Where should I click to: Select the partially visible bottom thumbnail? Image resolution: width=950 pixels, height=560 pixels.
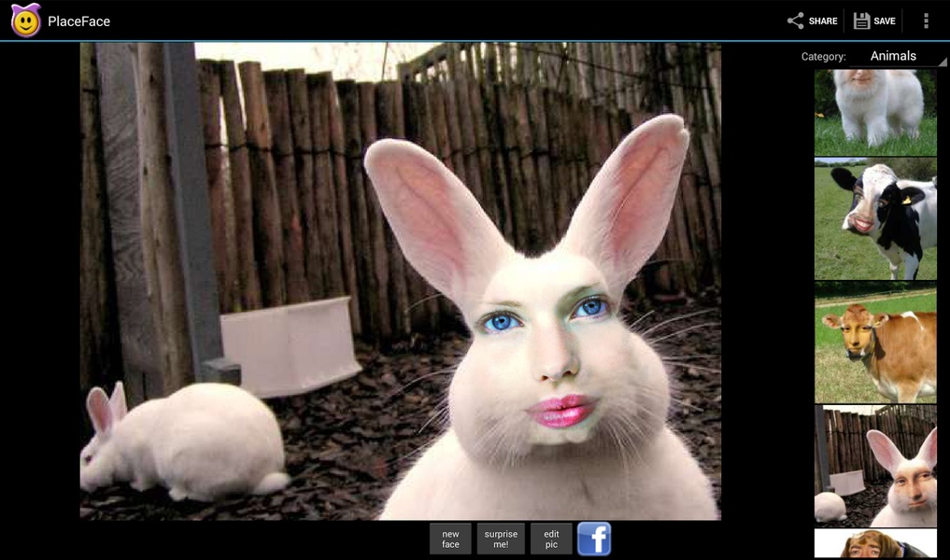point(875,543)
